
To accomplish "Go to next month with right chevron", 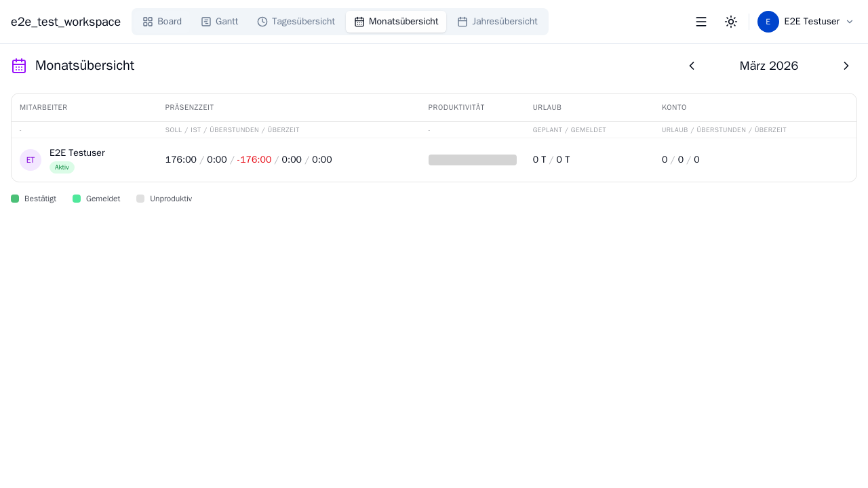I will coord(846,66).
